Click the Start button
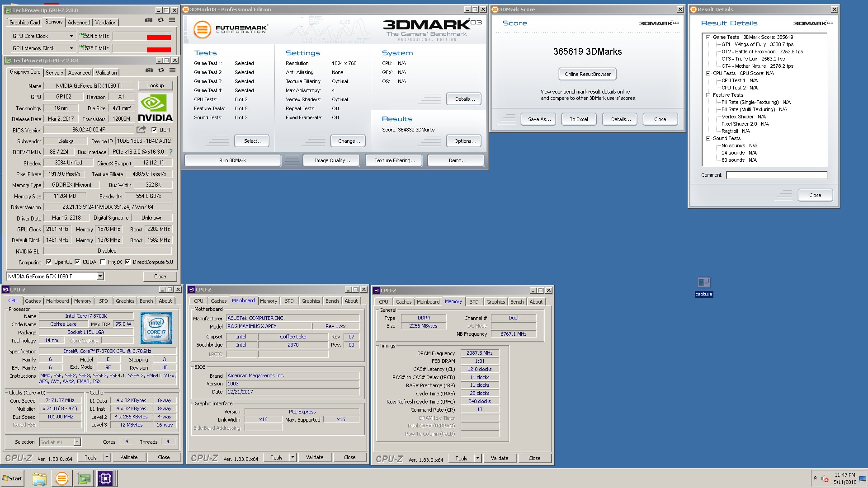Viewport: 868px width, 488px height. 13,479
